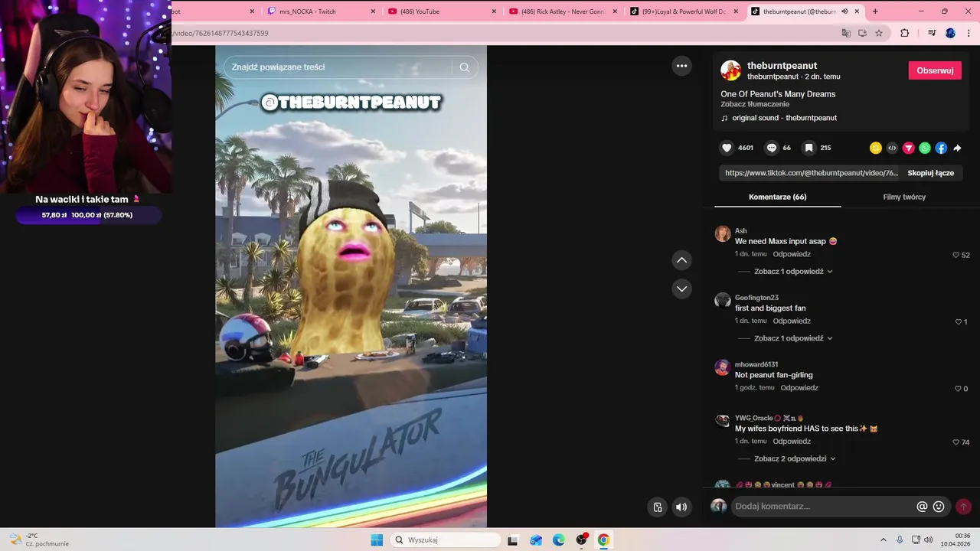980x551 pixels.
Task: Open more share options arrow
Action: pyautogui.click(x=957, y=148)
